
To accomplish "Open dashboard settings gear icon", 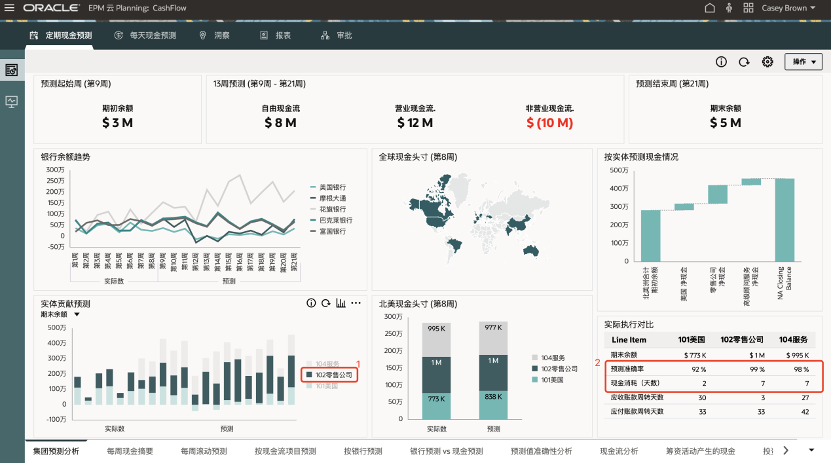I will tap(767, 62).
